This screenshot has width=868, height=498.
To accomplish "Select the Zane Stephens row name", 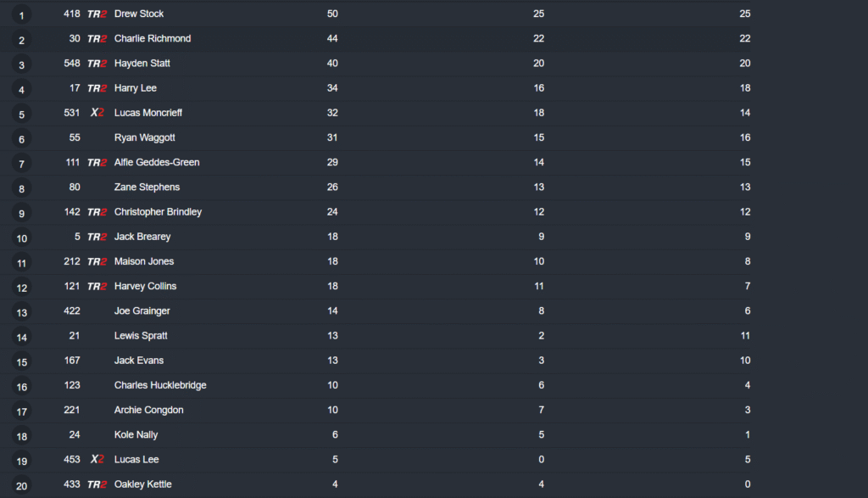I will pos(147,187).
